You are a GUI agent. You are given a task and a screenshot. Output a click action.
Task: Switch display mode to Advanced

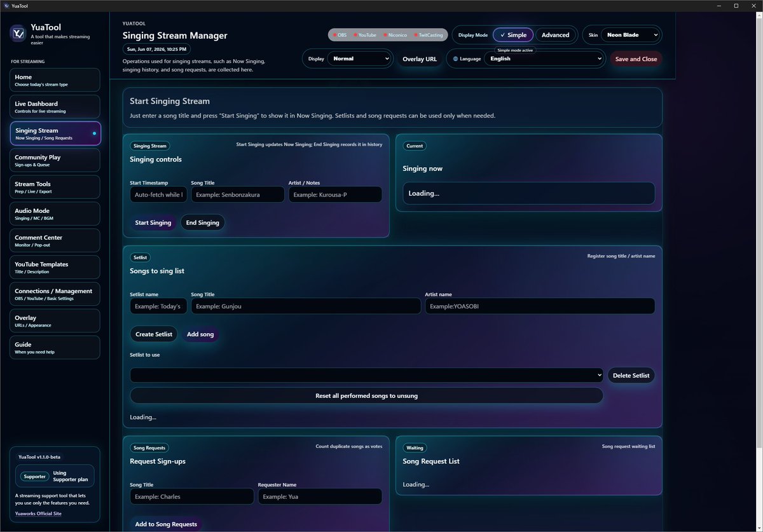coord(555,35)
